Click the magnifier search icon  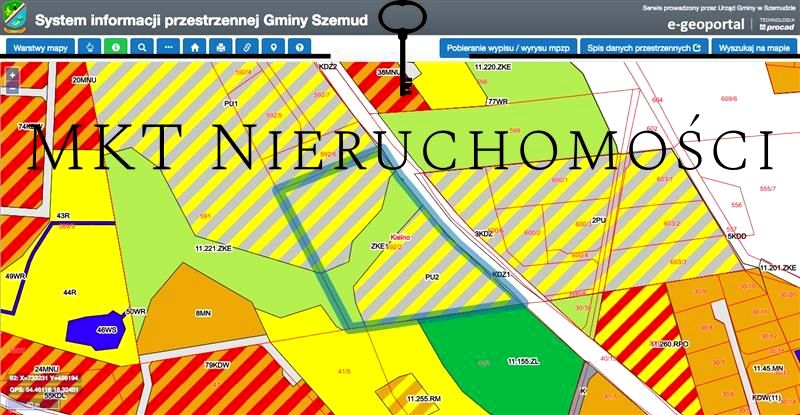tap(143, 47)
